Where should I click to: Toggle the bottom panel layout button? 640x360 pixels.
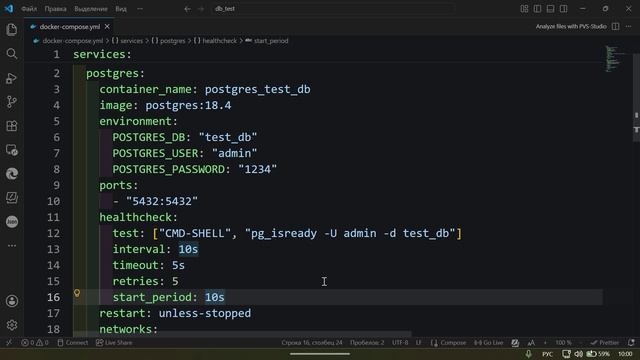point(550,9)
